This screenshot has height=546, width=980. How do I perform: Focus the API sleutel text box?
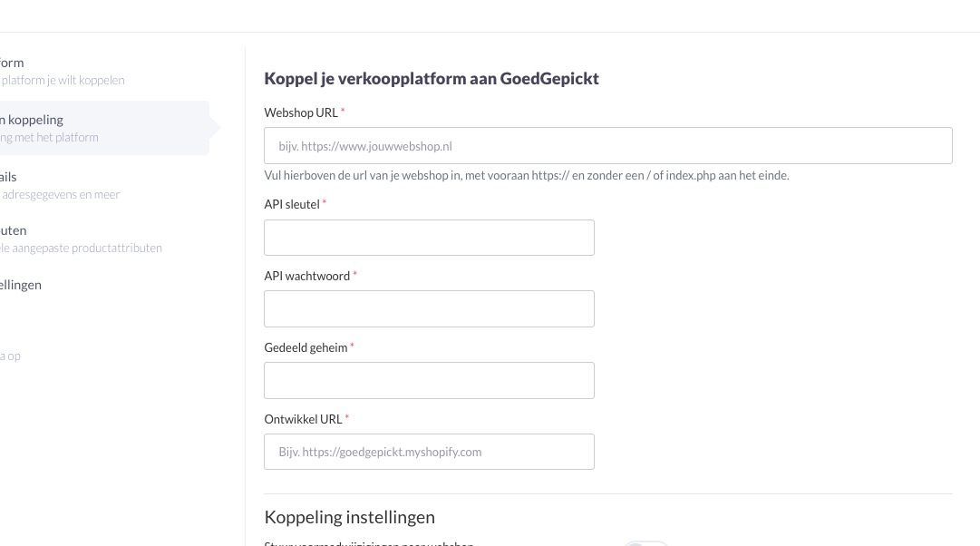pyautogui.click(x=429, y=238)
